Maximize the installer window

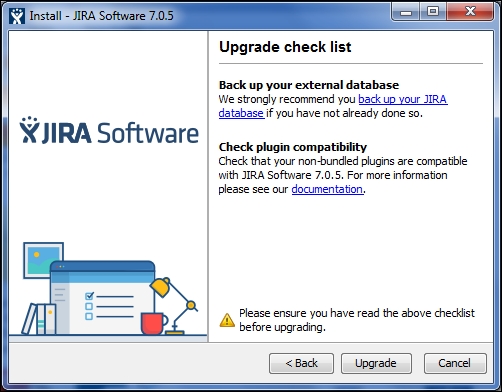click(x=433, y=12)
